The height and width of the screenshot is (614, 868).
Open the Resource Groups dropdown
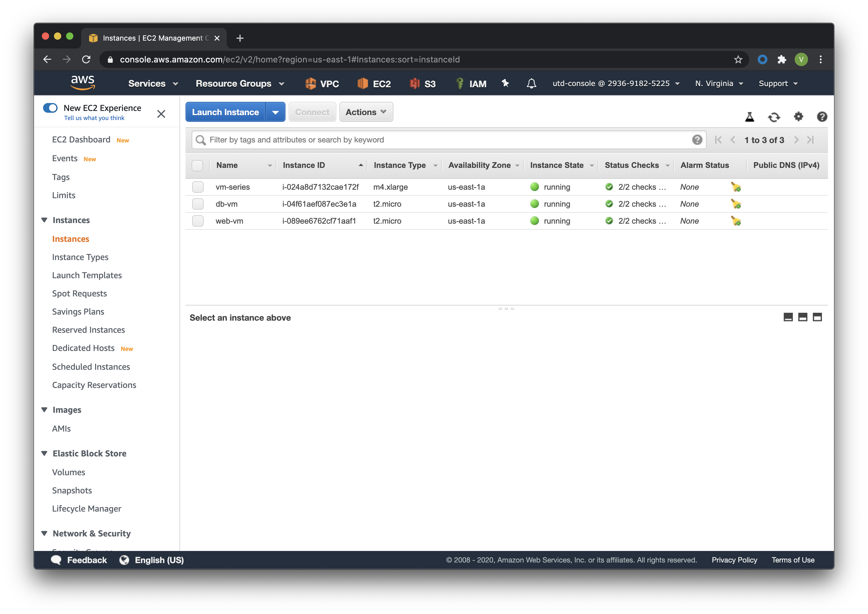[x=240, y=84]
